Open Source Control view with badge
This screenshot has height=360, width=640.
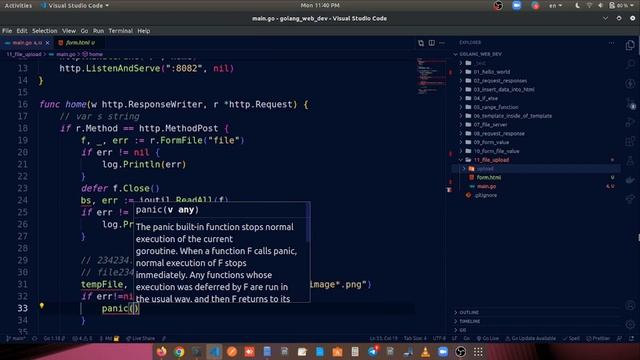630,103
